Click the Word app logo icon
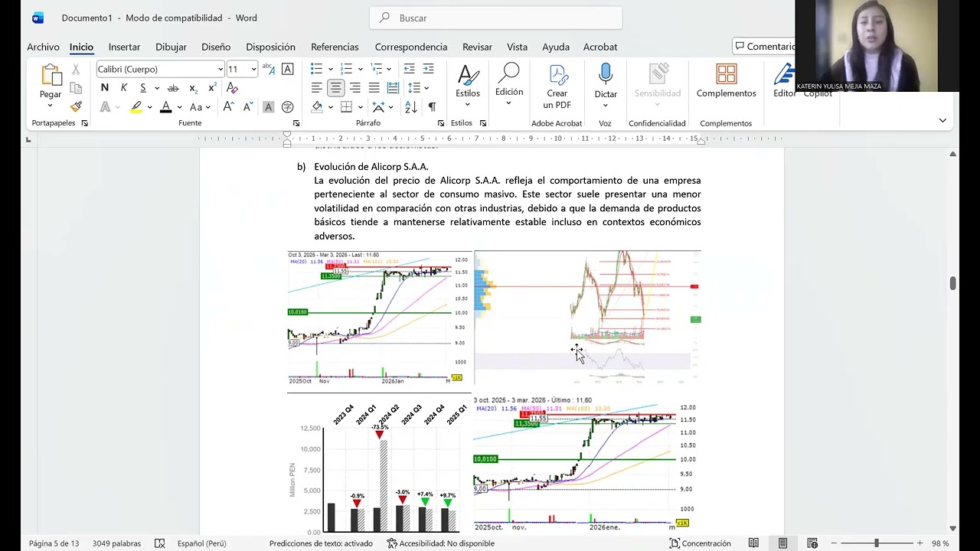The width and height of the screenshot is (980, 551). 38,18
